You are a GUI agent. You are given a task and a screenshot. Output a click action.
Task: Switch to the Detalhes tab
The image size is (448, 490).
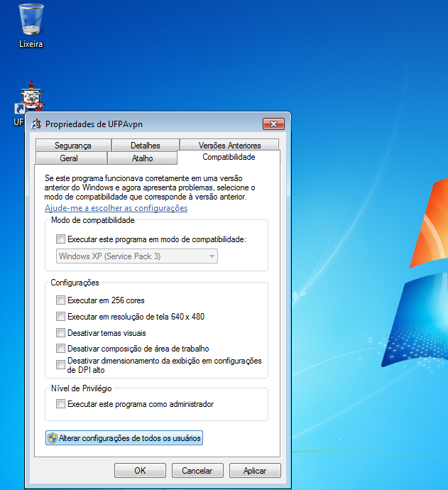pyautogui.click(x=146, y=146)
